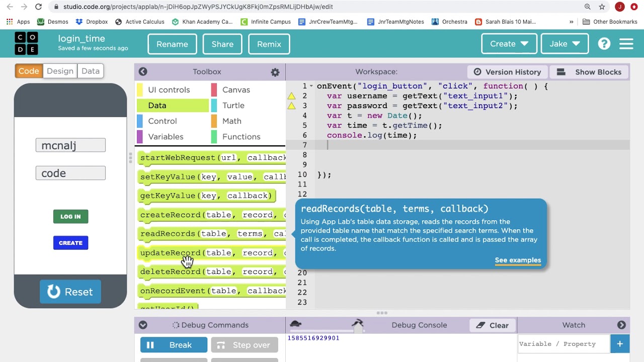The image size is (644, 362).
Task: Switch to Design mode
Action: (60, 71)
